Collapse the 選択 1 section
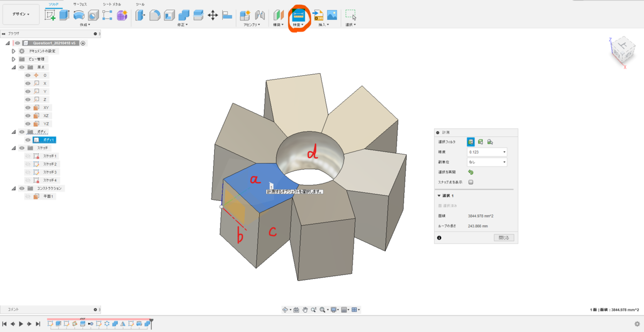Viewport: 644px width, 332px height. [439, 196]
